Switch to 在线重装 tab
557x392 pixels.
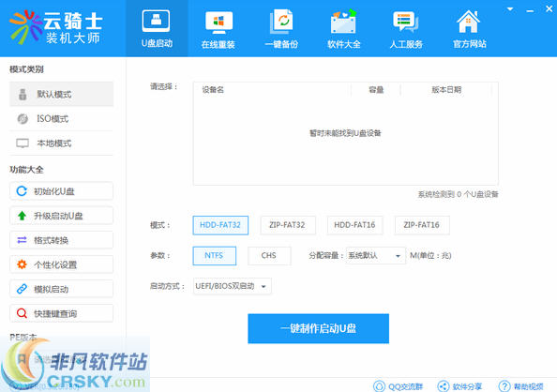[218, 28]
